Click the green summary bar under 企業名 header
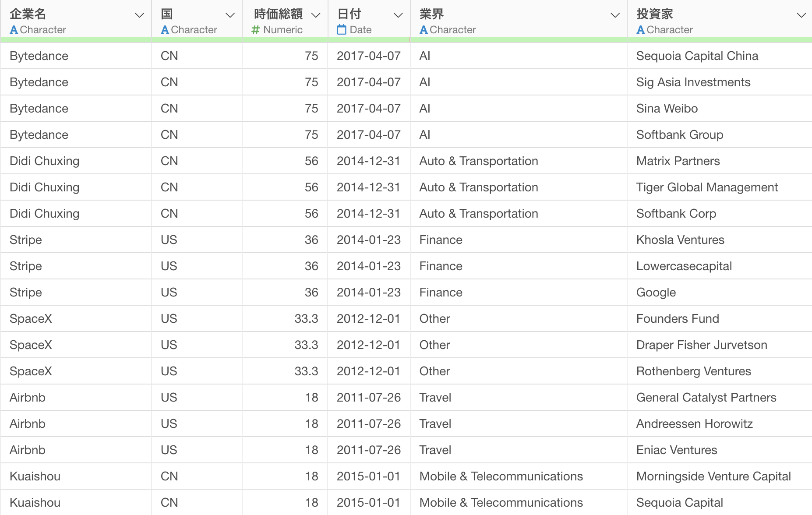The height and width of the screenshot is (515, 812). [x=76, y=40]
